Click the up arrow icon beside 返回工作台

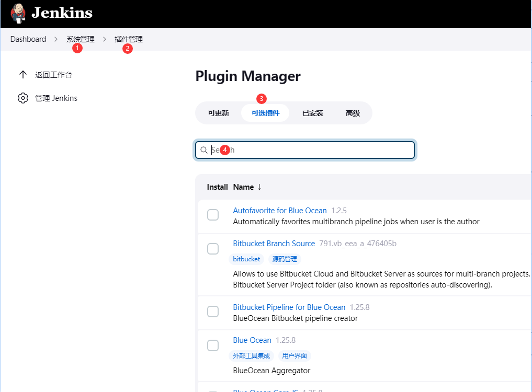point(22,75)
